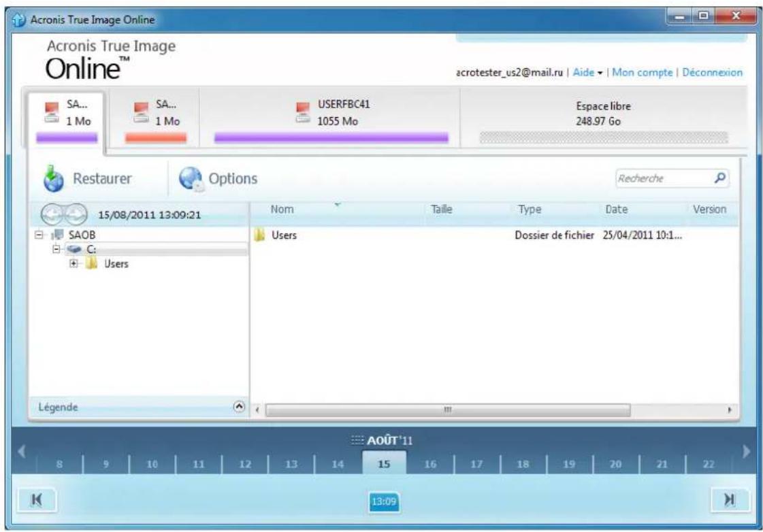Click the Options button label

pos(233,178)
